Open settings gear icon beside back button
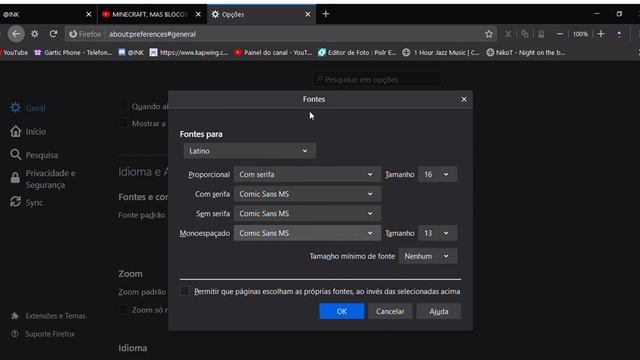640x360 pixels. click(35, 34)
